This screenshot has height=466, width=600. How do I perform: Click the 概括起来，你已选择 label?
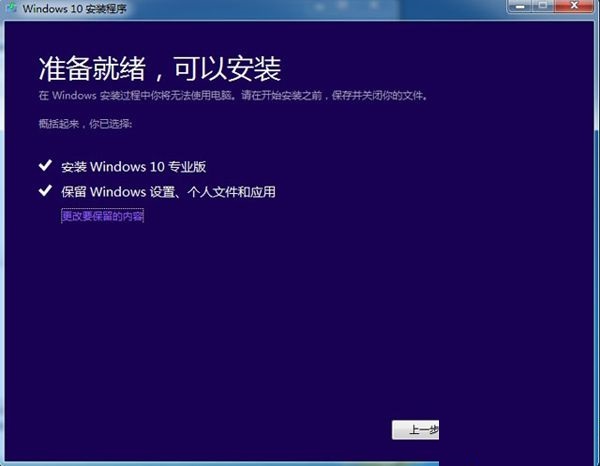click(85, 124)
